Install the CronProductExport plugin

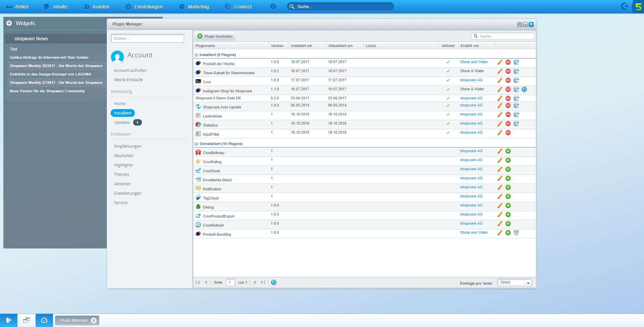(x=508, y=215)
